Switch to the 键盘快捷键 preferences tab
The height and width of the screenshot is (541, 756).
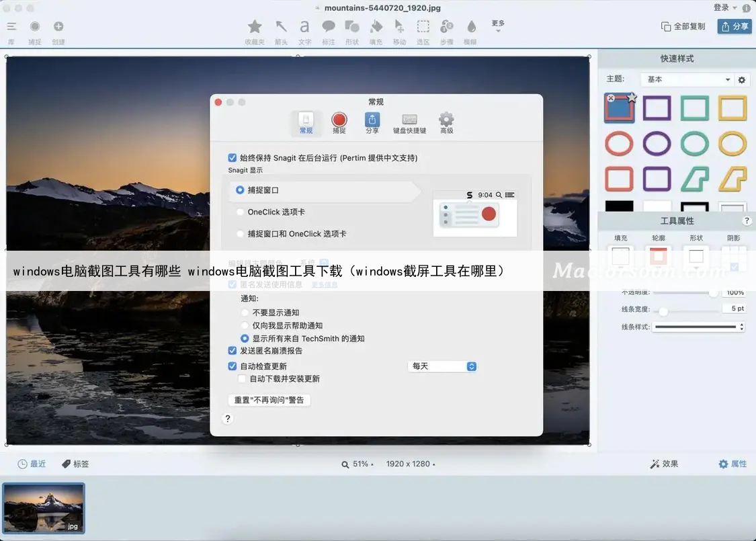[409, 123]
